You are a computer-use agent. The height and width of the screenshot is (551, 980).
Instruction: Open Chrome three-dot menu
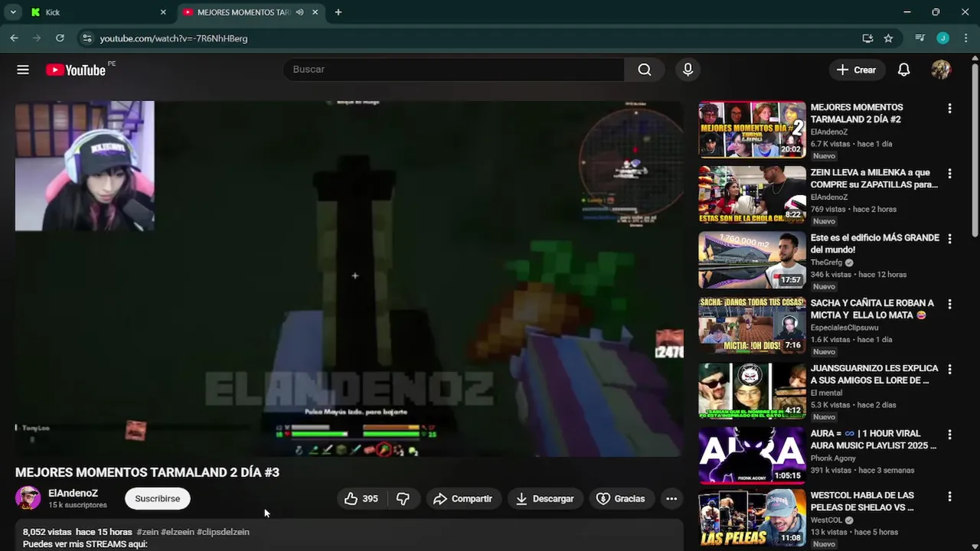pyautogui.click(x=965, y=37)
